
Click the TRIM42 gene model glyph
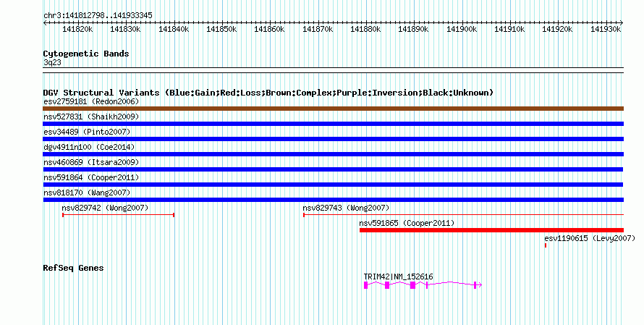pyautogui.click(x=423, y=285)
